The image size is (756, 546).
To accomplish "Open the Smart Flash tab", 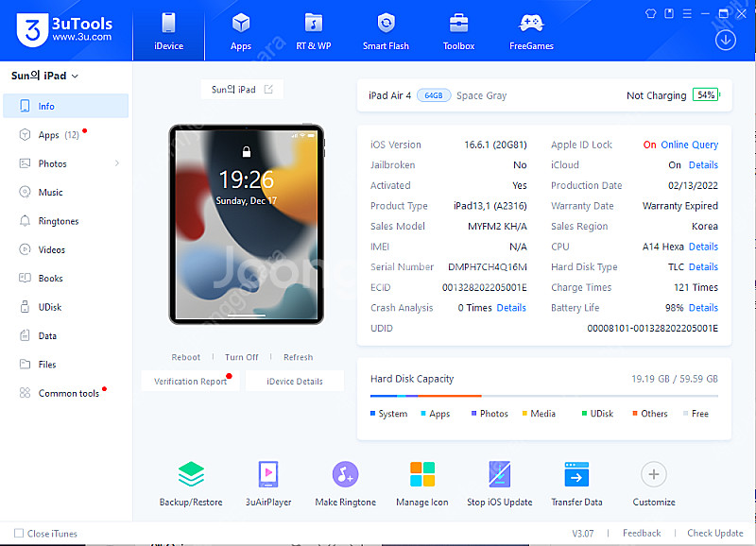I will point(386,31).
